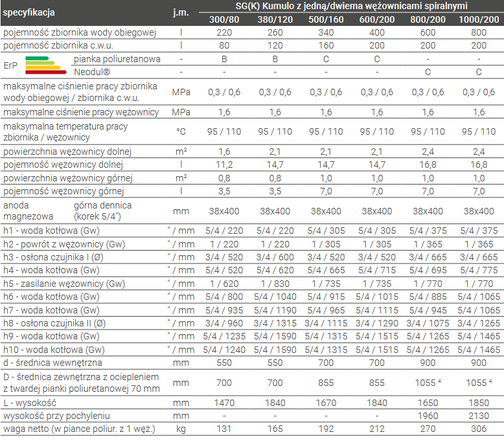
Task: Click the net weight value 306
Action: coord(479,429)
